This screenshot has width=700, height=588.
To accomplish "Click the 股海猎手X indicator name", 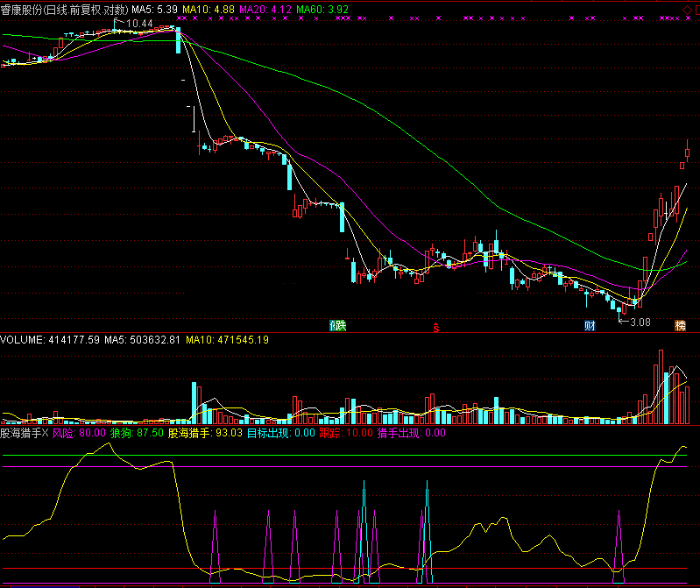I will point(25,433).
